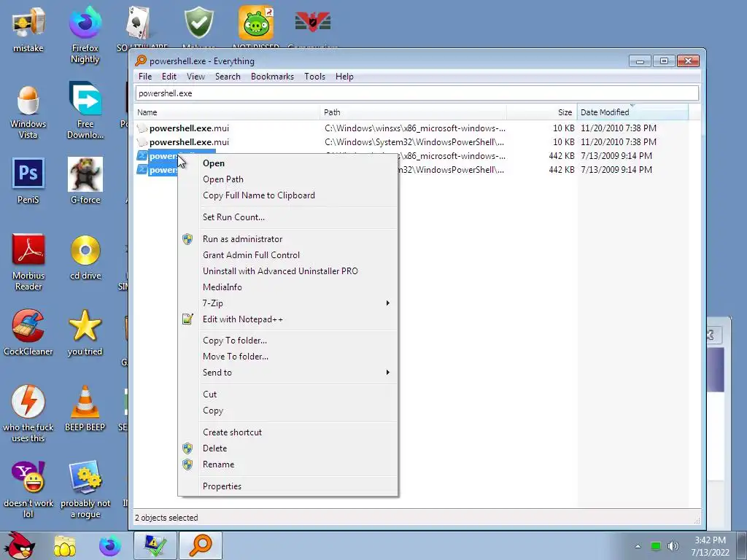Open Properties from context menu
The image size is (747, 560).
point(288,486)
